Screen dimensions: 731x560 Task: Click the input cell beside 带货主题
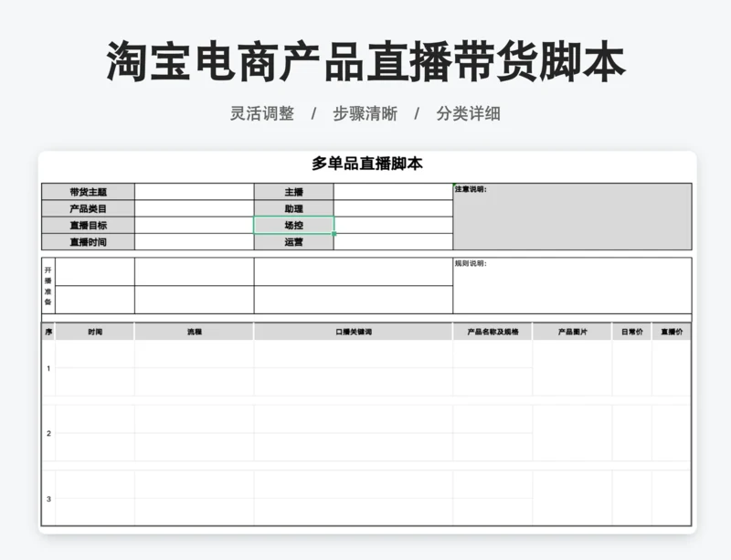coord(195,192)
